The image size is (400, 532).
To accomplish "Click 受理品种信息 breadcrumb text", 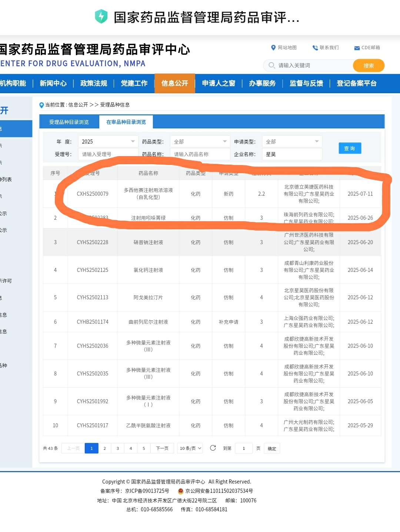I will [x=115, y=105].
